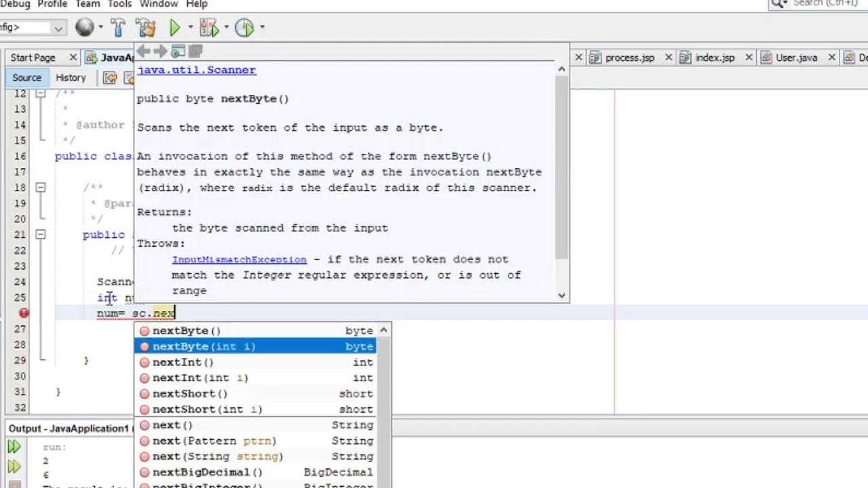Open the Profile menu

[52, 4]
